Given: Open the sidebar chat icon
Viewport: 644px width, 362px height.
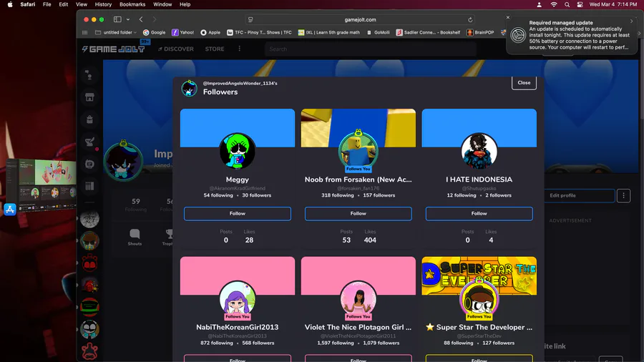Looking at the screenshot, I should tap(89, 164).
